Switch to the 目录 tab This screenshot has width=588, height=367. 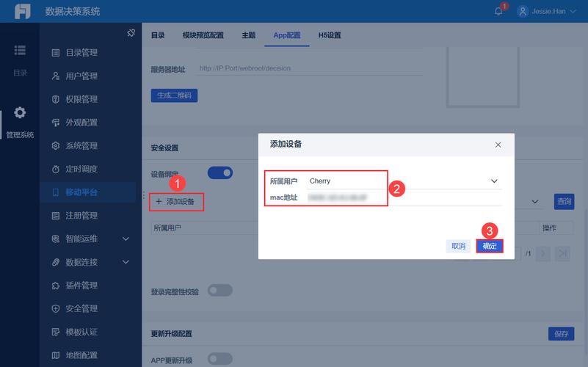pyautogui.click(x=158, y=35)
